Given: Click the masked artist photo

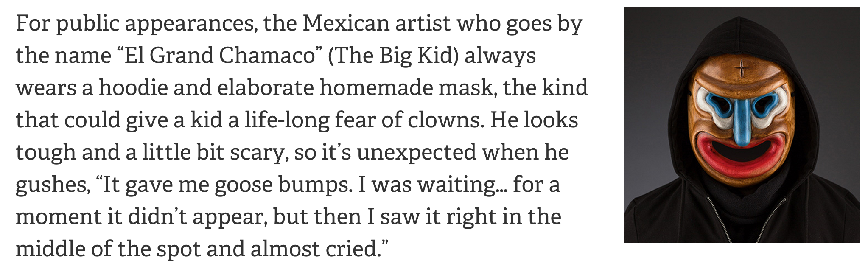Looking at the screenshot, I should [742, 124].
